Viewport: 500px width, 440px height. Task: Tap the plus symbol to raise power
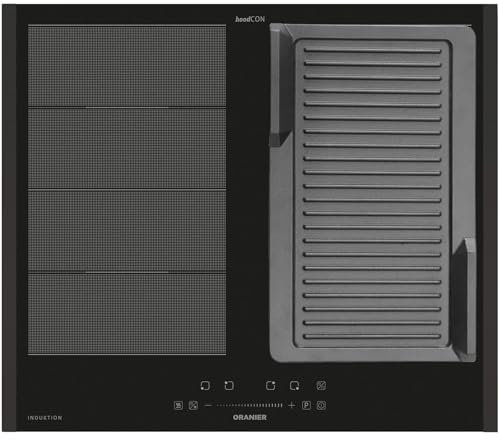click(292, 405)
